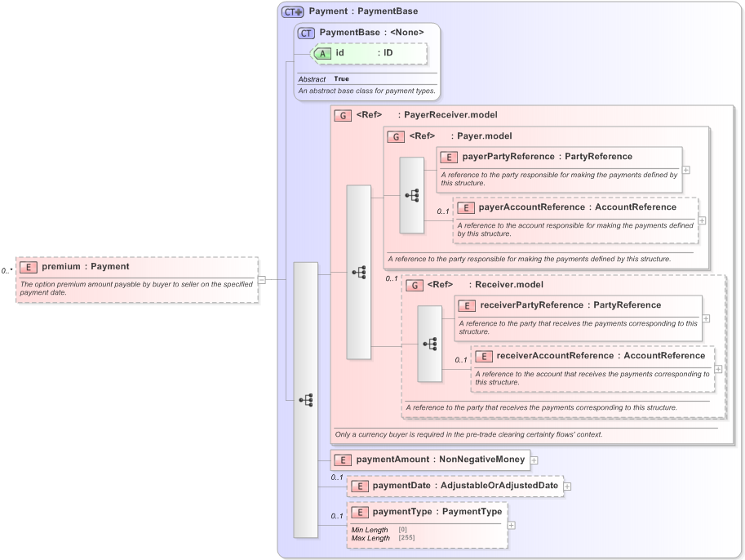
Task: Click the sequence compositor icon inside Payer.model
Action: [x=412, y=196]
